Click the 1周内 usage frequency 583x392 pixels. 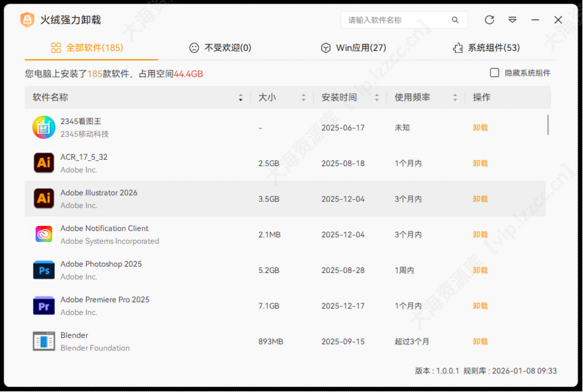pos(404,270)
